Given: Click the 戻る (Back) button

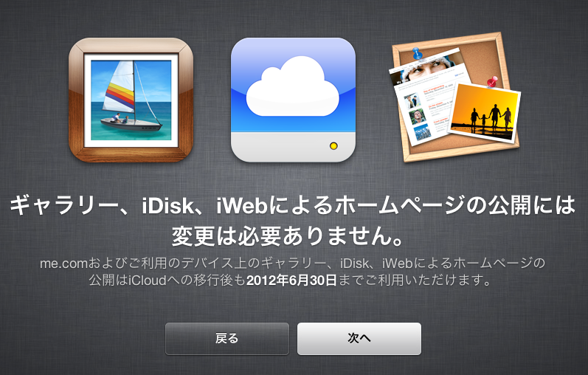Looking at the screenshot, I should coord(227,339).
